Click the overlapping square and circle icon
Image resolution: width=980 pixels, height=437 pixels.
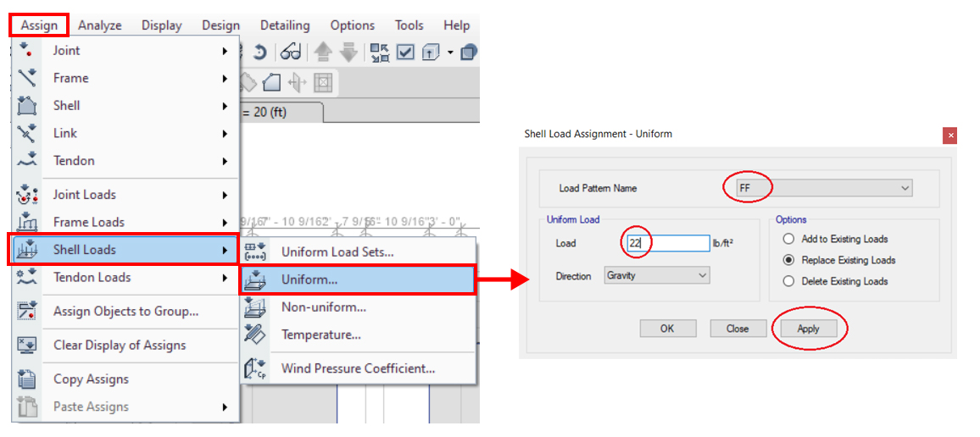470,53
